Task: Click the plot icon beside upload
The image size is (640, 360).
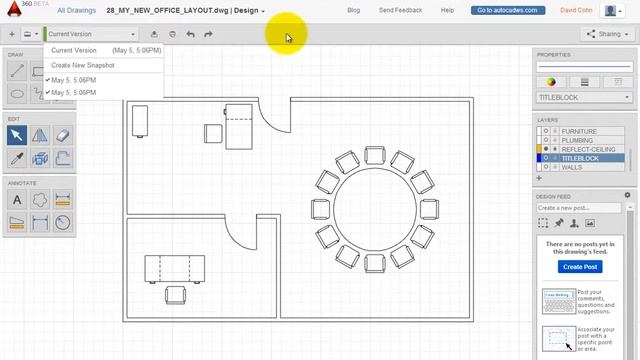Action: (173, 34)
